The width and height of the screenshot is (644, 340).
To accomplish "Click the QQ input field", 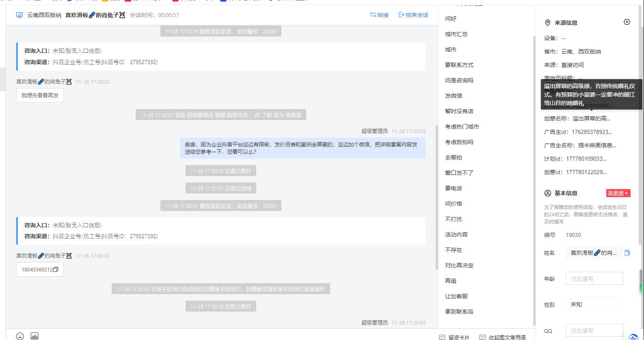I will 594,331.
